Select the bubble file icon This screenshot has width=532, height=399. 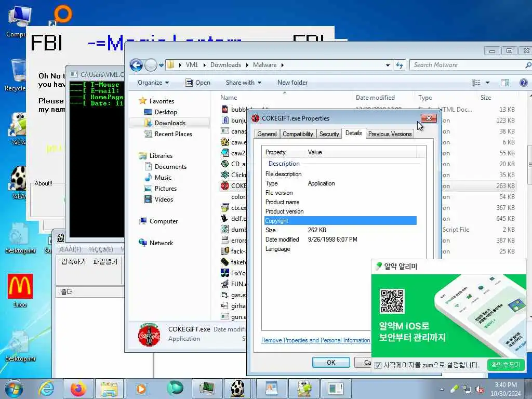[x=224, y=109]
